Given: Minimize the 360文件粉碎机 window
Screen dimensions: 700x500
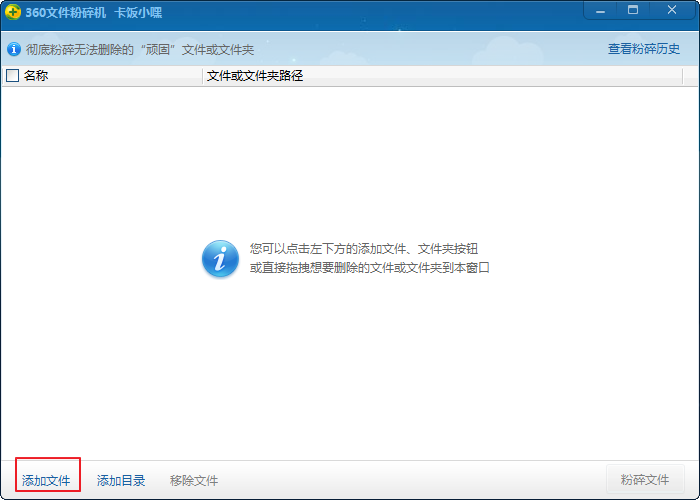Looking at the screenshot, I should tap(600, 11).
